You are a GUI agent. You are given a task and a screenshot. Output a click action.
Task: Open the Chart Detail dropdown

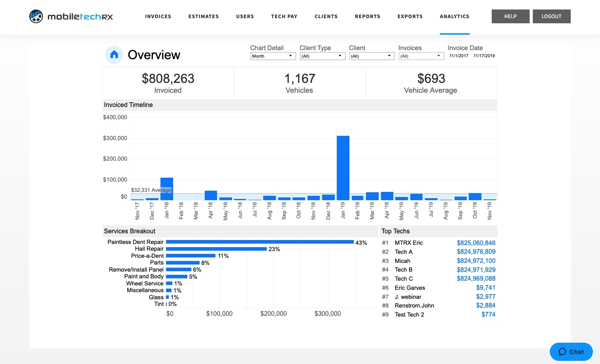pos(273,56)
